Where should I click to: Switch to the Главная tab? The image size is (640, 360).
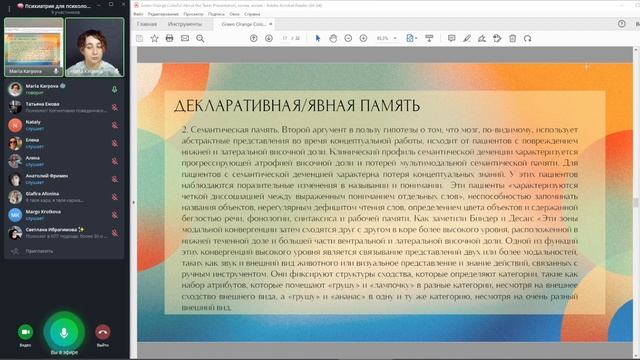[147, 24]
